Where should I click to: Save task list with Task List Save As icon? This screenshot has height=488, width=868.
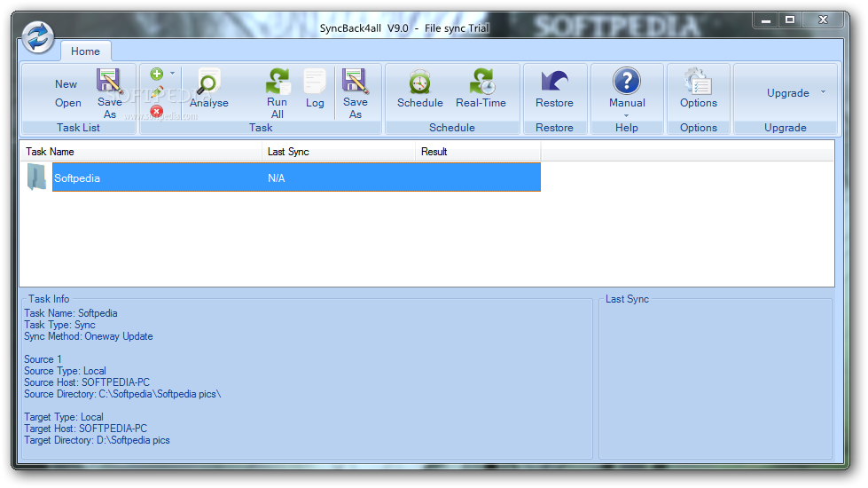click(109, 81)
